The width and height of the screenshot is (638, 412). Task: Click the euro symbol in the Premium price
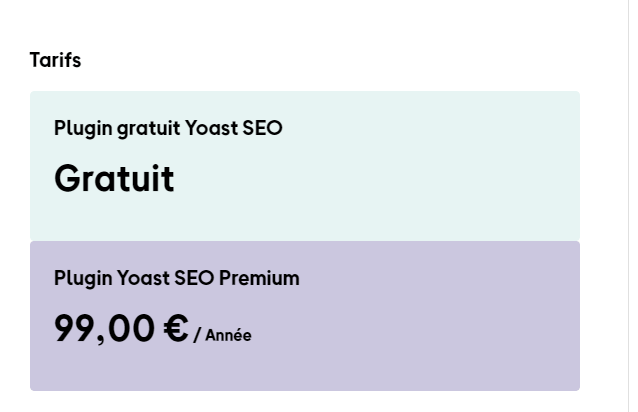176,329
